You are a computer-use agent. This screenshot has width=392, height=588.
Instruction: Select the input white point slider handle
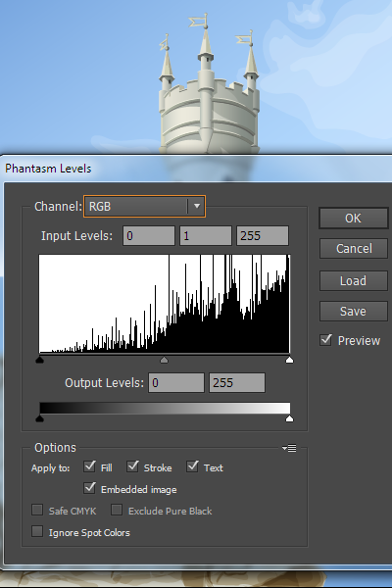[289, 360]
